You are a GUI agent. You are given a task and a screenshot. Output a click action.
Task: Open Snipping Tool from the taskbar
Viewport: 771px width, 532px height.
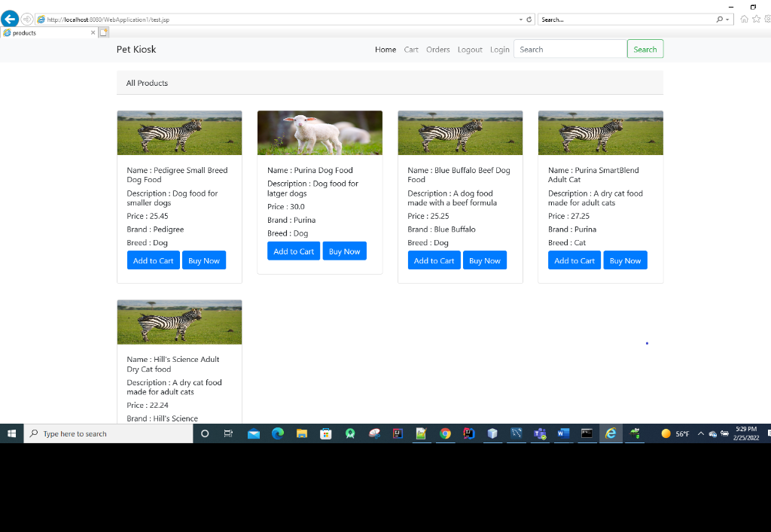[375, 433]
